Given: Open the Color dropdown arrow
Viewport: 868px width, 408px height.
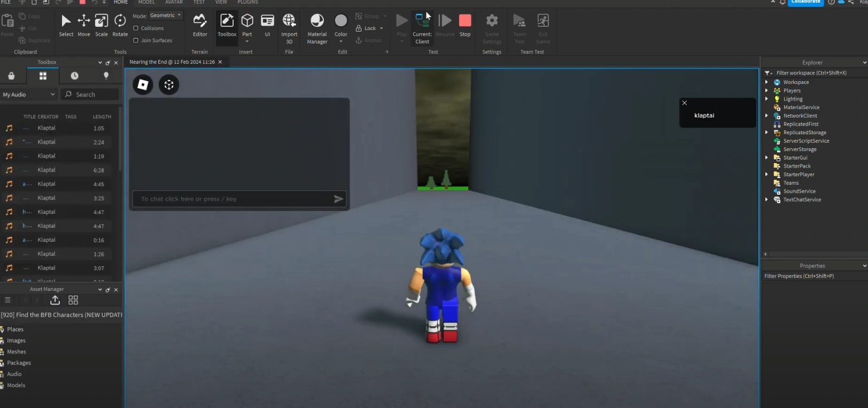Looking at the screenshot, I should (x=341, y=41).
